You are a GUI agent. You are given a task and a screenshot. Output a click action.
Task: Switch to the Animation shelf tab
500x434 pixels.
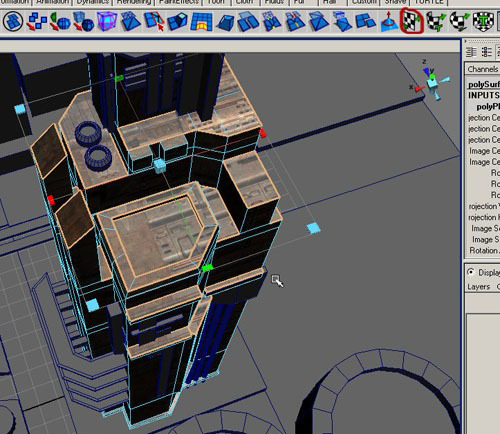pos(54,2)
